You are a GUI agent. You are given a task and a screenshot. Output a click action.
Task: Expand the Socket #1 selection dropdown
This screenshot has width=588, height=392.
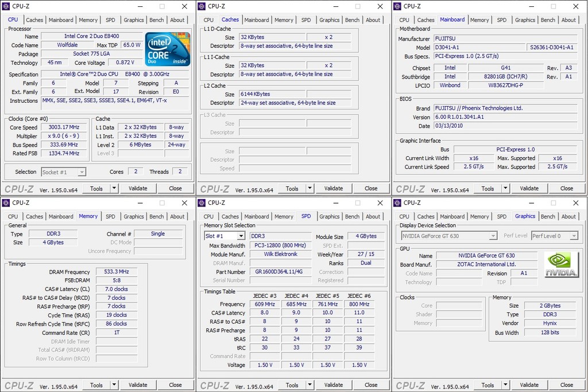point(82,172)
